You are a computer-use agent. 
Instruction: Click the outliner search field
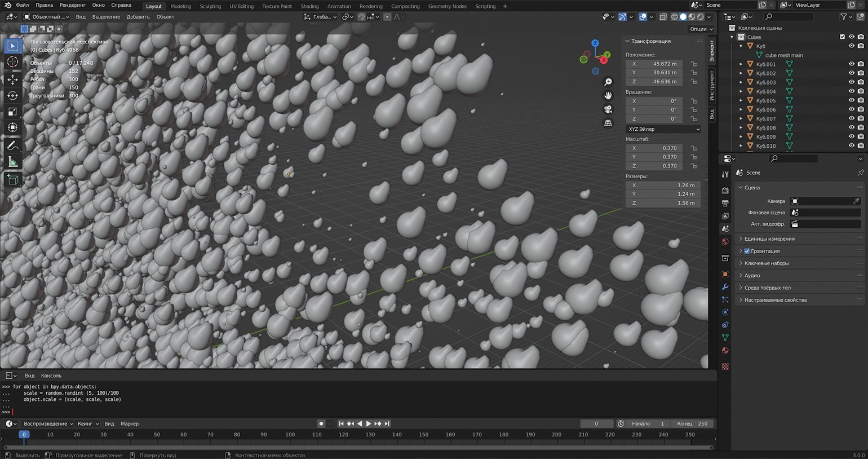[x=789, y=17]
